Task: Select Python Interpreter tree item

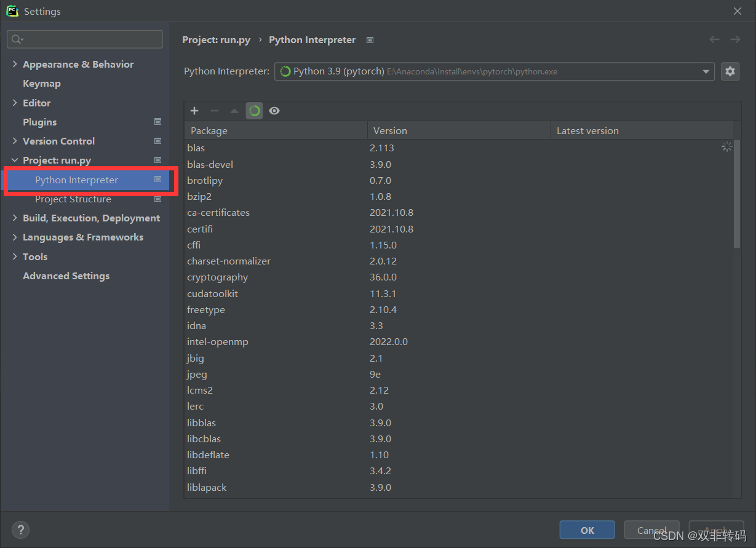Action: (x=85, y=180)
